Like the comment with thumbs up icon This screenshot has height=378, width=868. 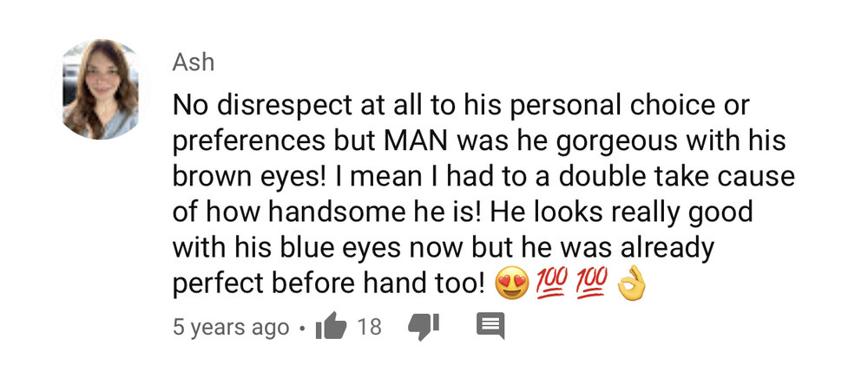click(x=330, y=327)
